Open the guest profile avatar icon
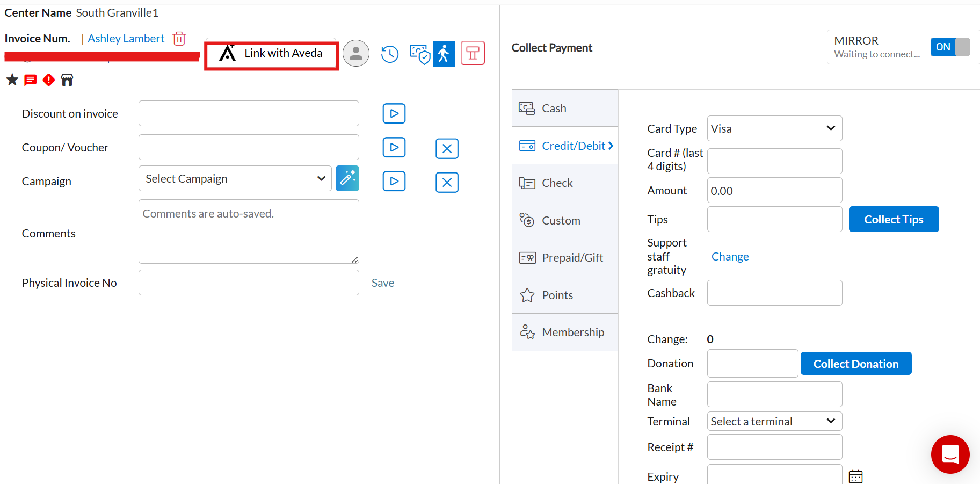This screenshot has width=980, height=484. click(x=356, y=53)
